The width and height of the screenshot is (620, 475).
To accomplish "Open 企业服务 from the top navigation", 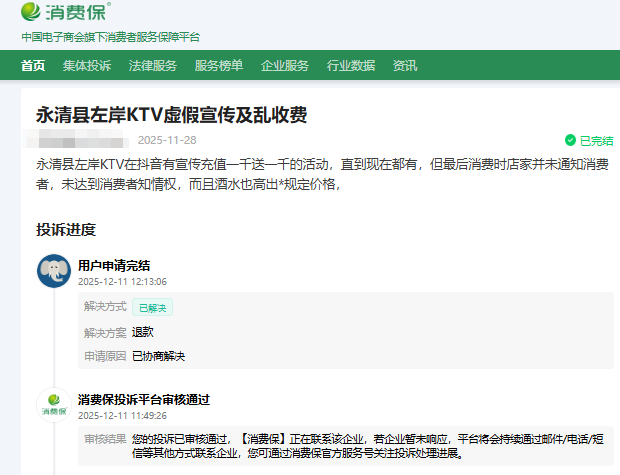I will [x=285, y=66].
